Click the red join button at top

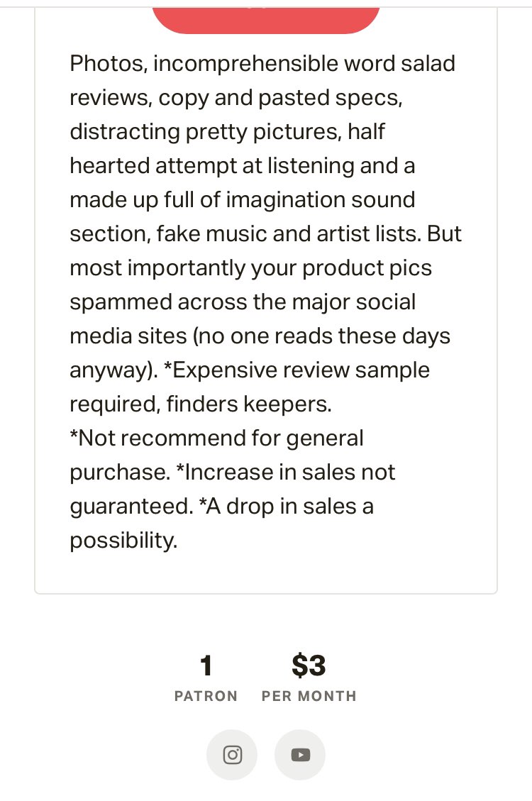click(266, 21)
